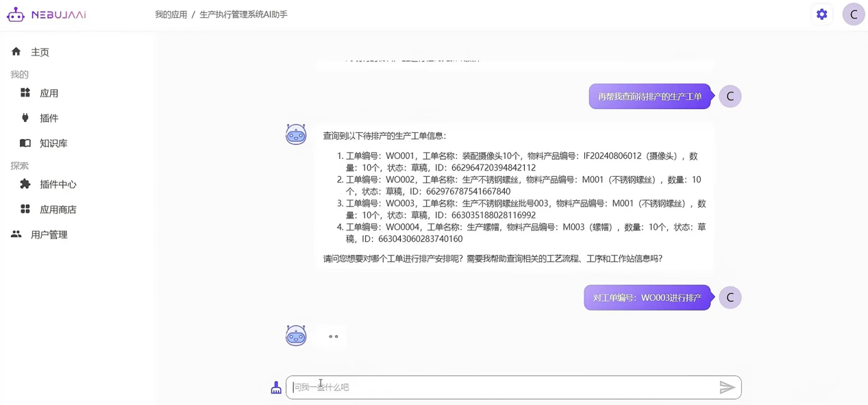868x405 pixels.
Task: Click the bot typing indicator bubble
Action: click(x=333, y=336)
